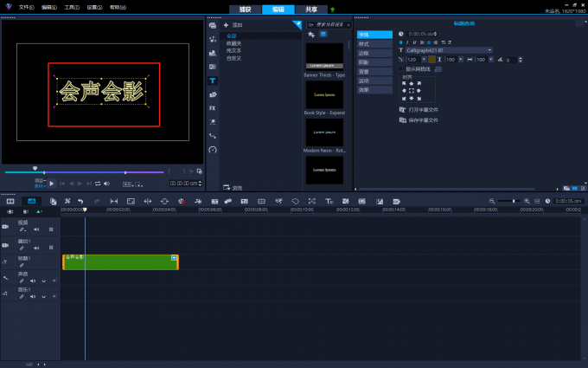Image resolution: width=588 pixels, height=368 pixels.
Task: Enable the 显示网格线 checkbox
Action: [x=402, y=68]
